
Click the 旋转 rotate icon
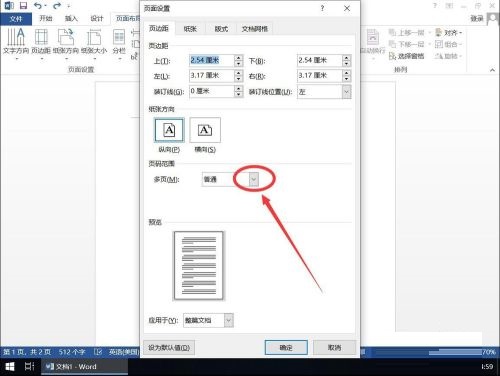point(439,56)
